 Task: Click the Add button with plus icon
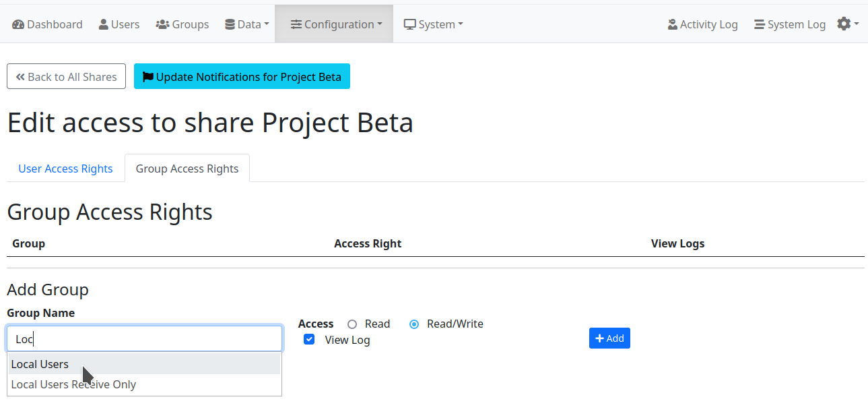click(x=609, y=338)
